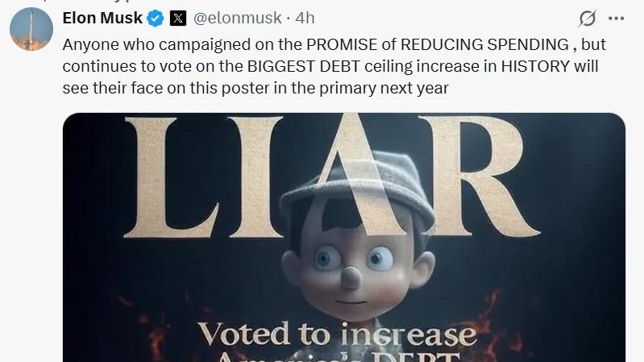This screenshot has height=362, width=644.
Task: Open the @elonmusk handle link
Action: pyautogui.click(x=238, y=18)
